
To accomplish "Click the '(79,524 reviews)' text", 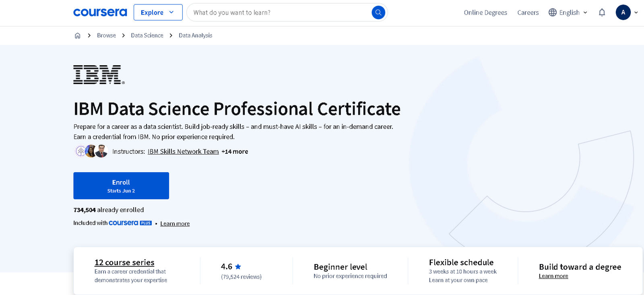I will (241, 277).
